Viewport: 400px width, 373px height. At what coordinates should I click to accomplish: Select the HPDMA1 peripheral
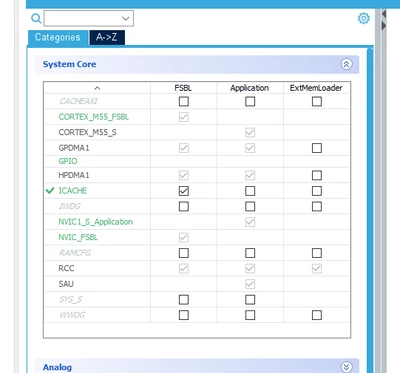[x=74, y=175]
